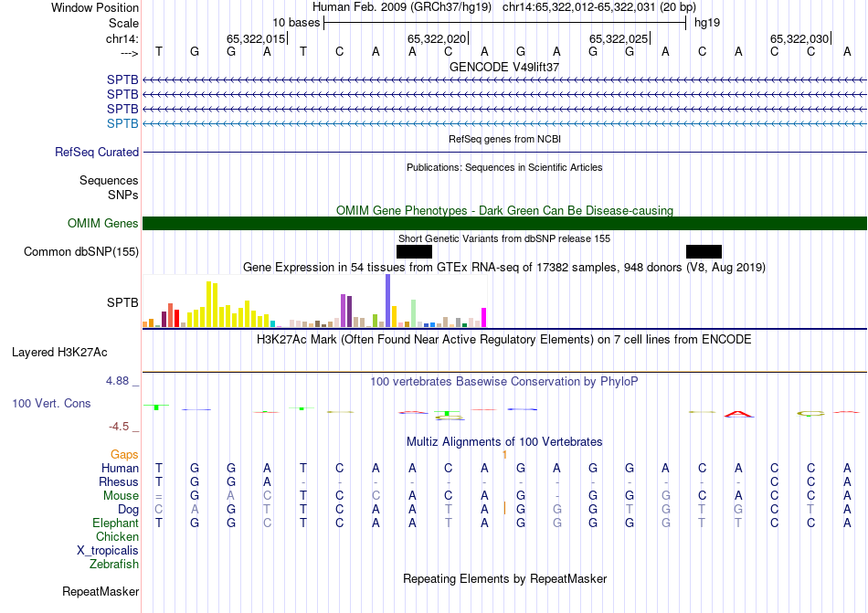Viewport: 868px width, 613px height.
Task: Click the 10 bases scale bar
Action: 504,22
